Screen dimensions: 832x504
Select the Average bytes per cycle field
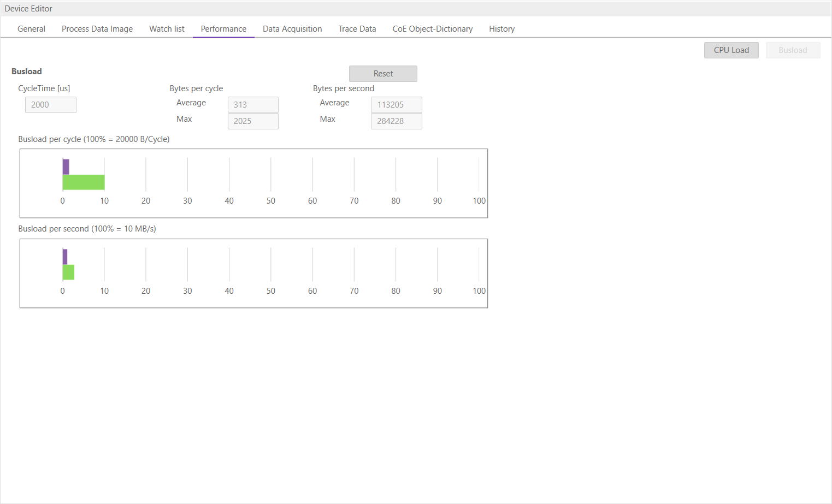click(x=253, y=104)
